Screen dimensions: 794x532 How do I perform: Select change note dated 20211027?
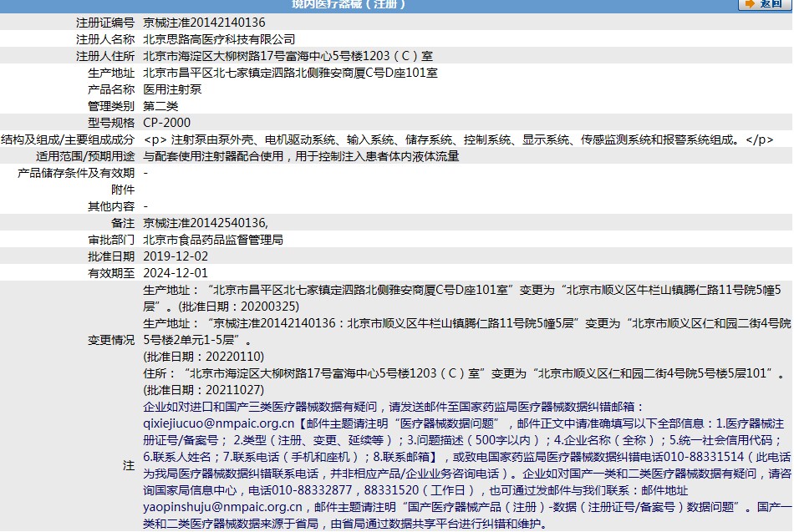(464, 382)
